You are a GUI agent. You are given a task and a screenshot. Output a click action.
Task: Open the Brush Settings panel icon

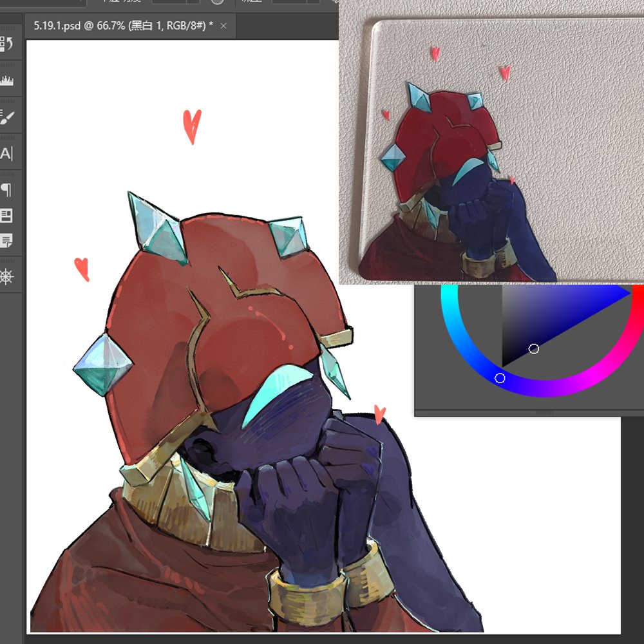7,117
